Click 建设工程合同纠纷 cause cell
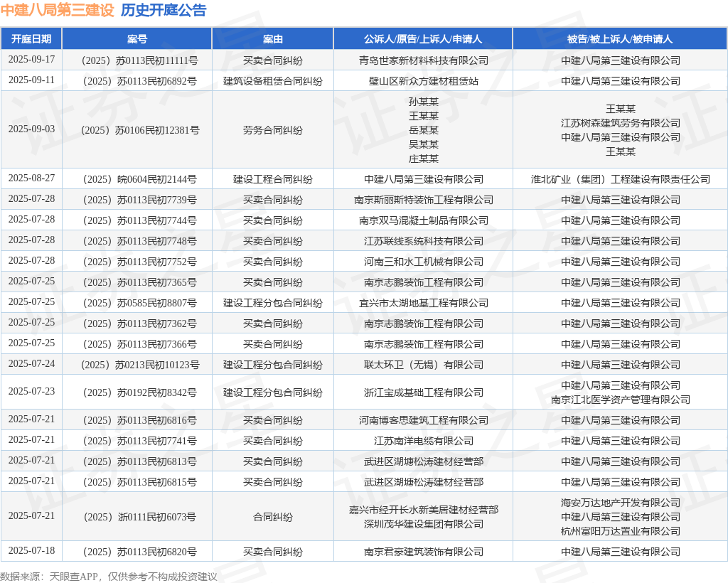The height and width of the screenshot is (583, 728). [x=272, y=179]
